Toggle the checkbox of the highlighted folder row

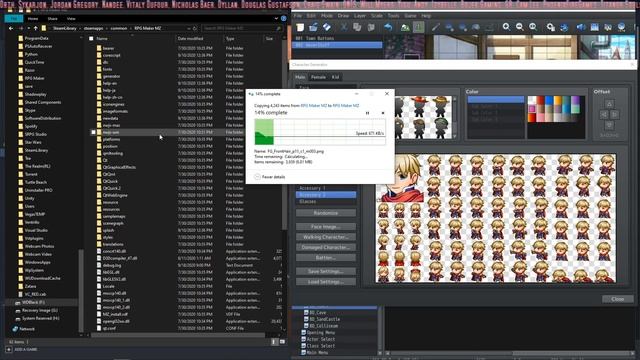click(93, 132)
